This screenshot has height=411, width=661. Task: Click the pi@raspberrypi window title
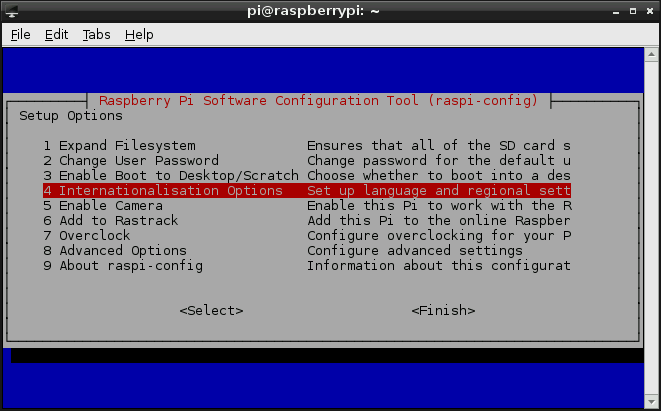313,11
